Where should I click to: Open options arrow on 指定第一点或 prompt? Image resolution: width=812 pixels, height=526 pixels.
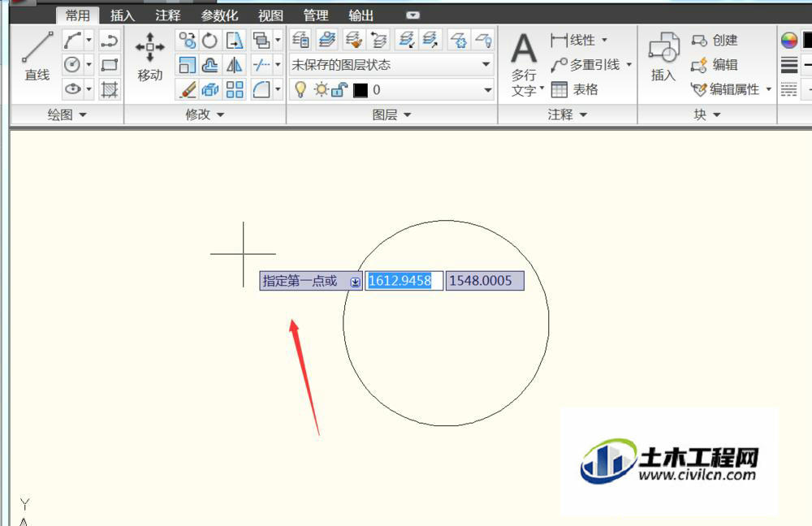[356, 282]
